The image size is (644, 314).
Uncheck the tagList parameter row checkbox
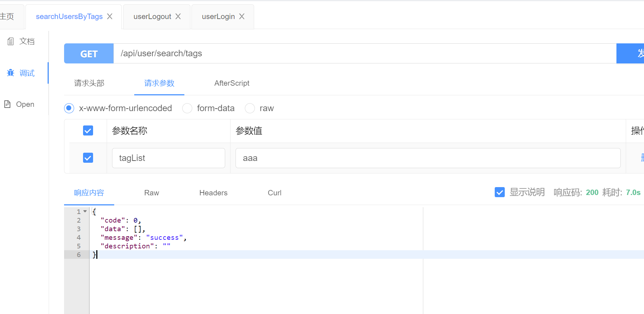click(x=88, y=158)
